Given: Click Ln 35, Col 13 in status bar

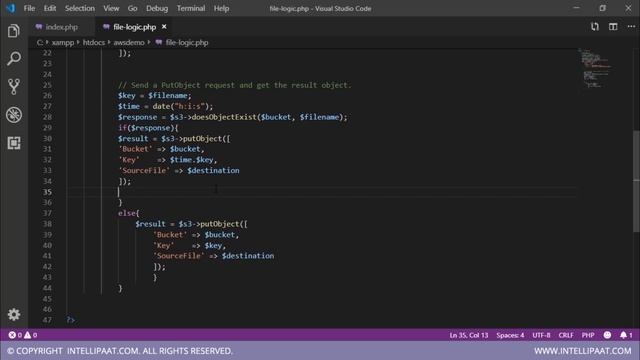Looking at the screenshot, I should (x=469, y=335).
